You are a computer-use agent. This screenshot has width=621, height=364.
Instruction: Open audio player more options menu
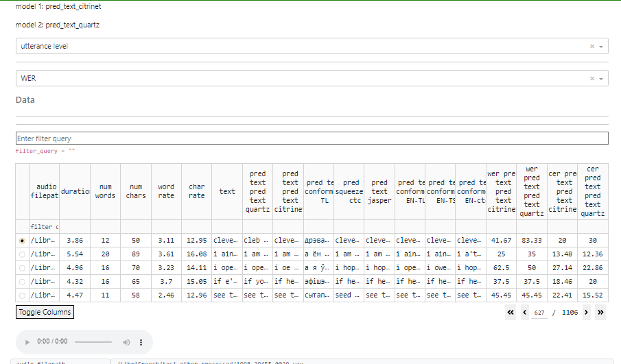(141, 341)
